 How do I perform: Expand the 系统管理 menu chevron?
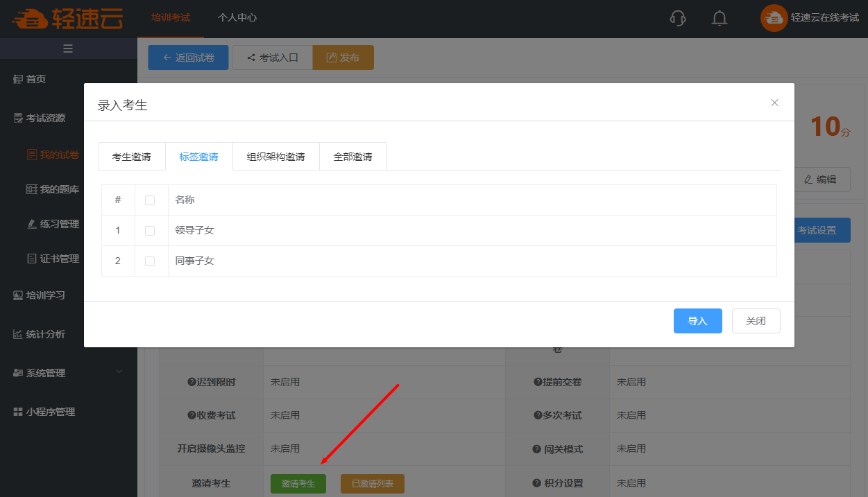point(119,372)
